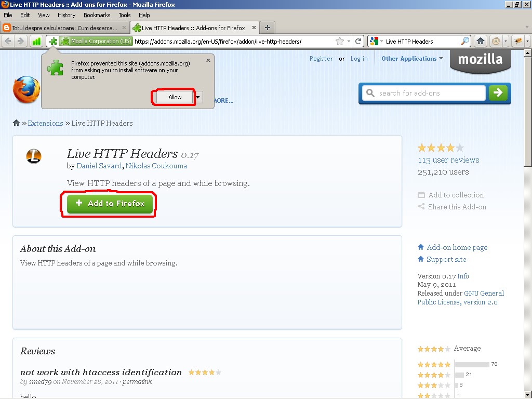532x399 pixels.
Task: Click the Mozilla Corporation (US) identity badge
Action: [96, 42]
